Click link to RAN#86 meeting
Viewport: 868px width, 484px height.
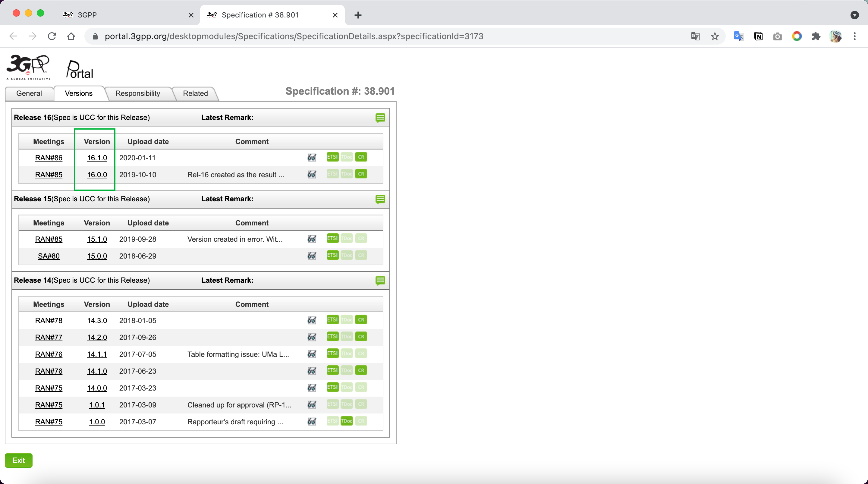click(48, 158)
